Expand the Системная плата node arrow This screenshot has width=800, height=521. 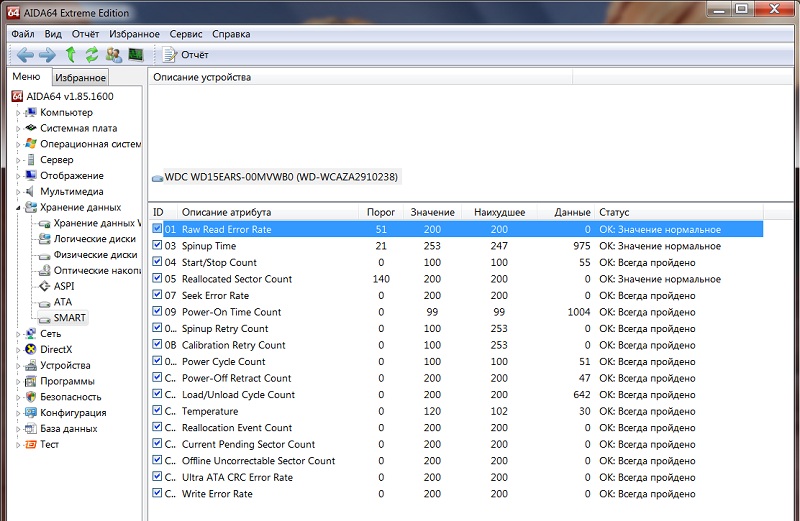(18, 129)
